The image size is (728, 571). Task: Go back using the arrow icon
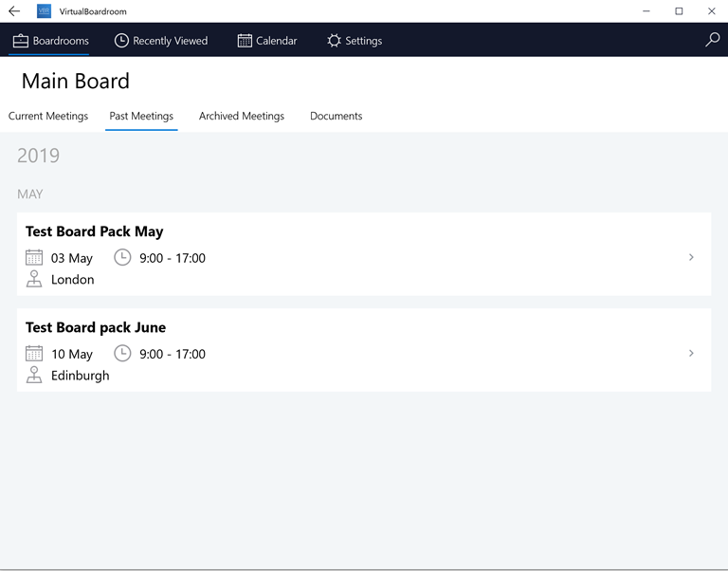click(x=14, y=11)
